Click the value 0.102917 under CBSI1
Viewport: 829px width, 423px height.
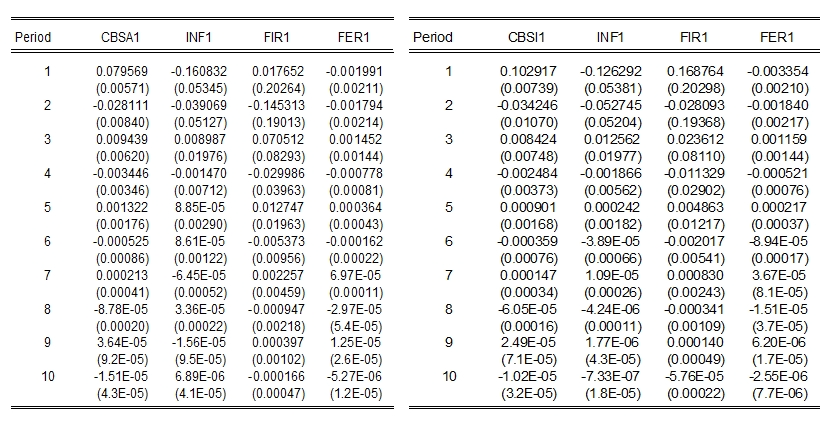pos(526,71)
